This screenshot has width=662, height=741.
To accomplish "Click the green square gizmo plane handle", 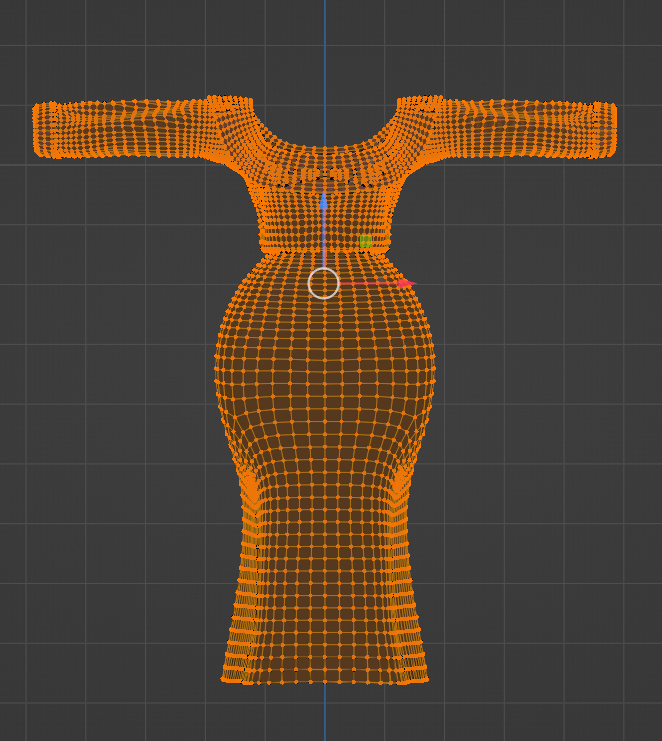I will (365, 241).
